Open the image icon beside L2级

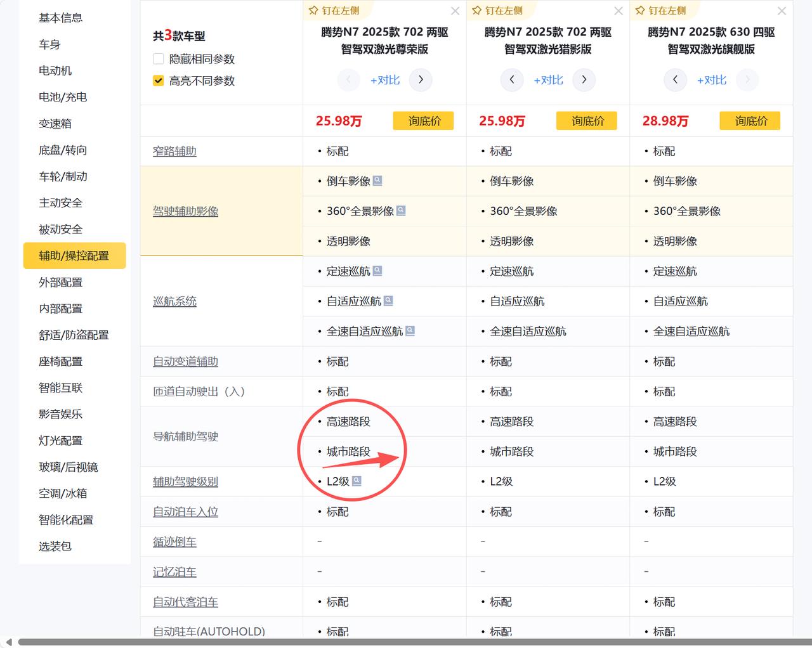tap(357, 481)
